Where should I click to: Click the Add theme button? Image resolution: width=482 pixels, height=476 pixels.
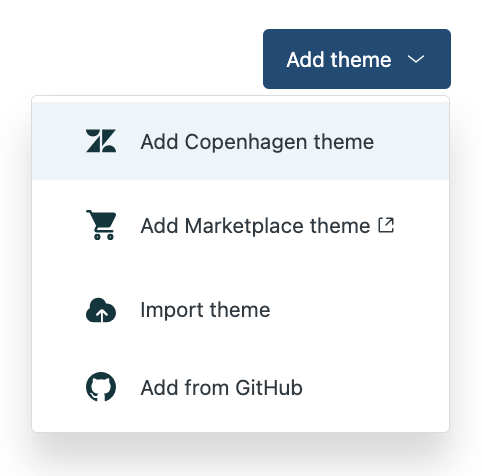357,59
